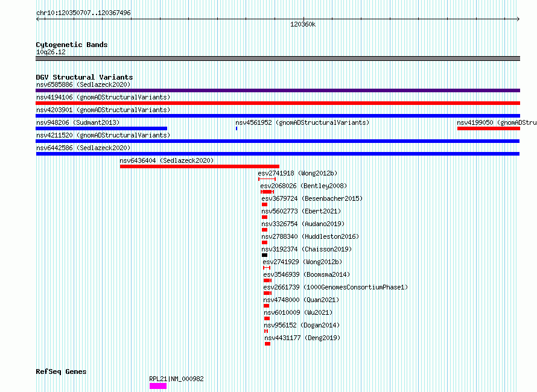The height and width of the screenshot is (392, 537).
Task: Click the esv2741918 (Wong2012b) label
Action: [297, 173]
